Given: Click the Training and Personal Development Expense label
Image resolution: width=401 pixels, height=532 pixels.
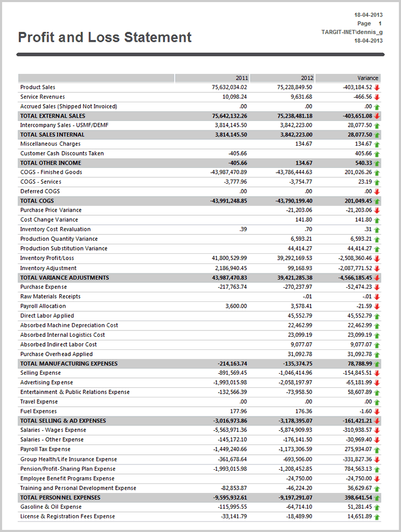Looking at the screenshot, I should coord(78,488).
